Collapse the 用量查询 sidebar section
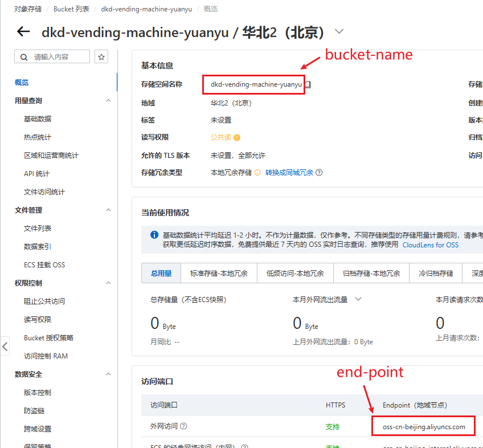The width and height of the screenshot is (483, 448). tap(108, 101)
